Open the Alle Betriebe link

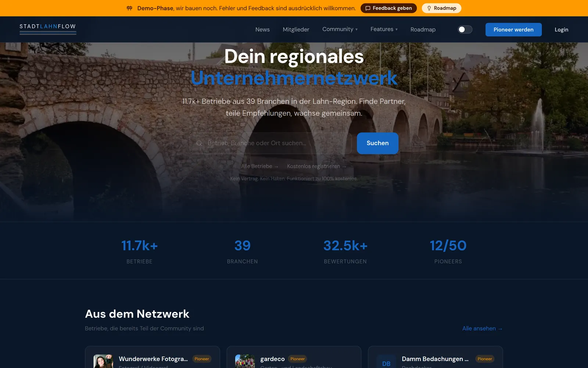(259, 166)
